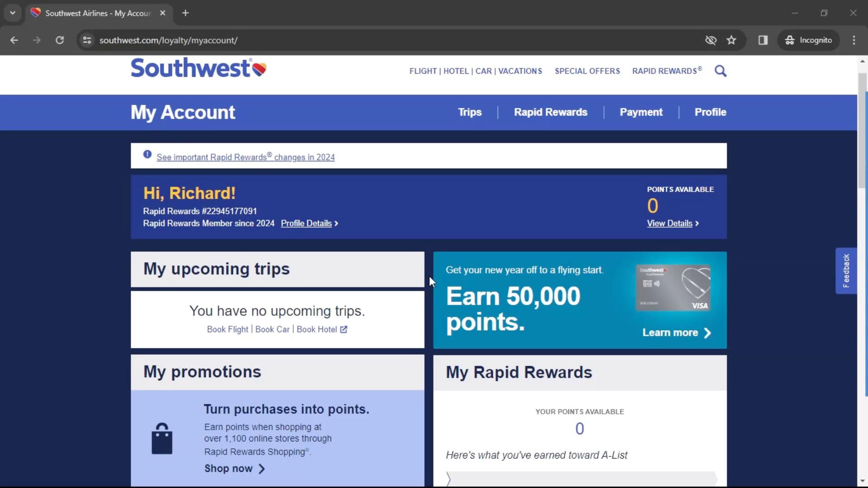Click the Shop Now arrow icon in promotions

tap(261, 468)
